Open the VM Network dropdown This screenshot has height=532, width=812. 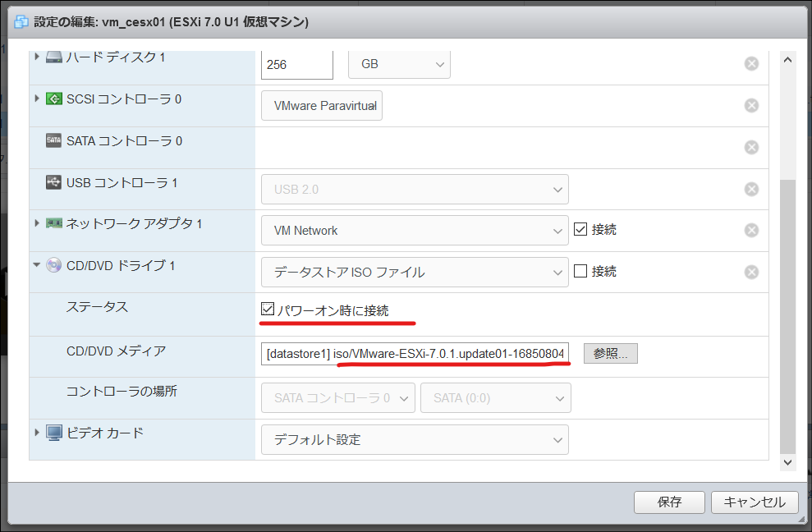click(415, 231)
